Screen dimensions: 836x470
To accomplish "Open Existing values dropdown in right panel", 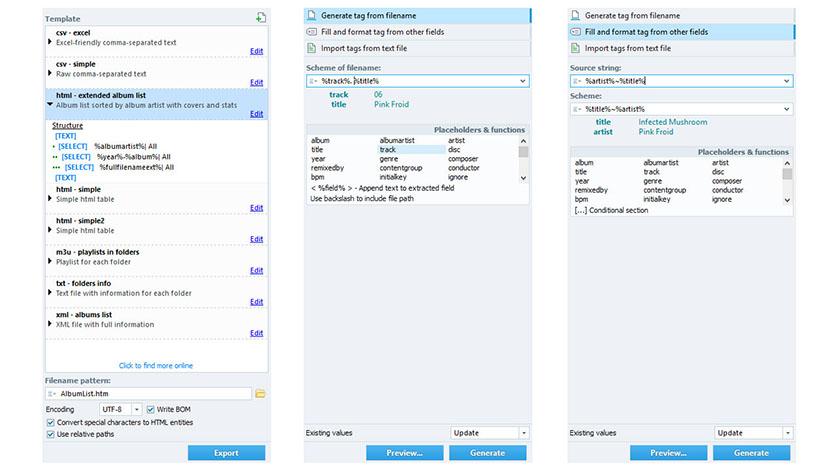I will [787, 433].
